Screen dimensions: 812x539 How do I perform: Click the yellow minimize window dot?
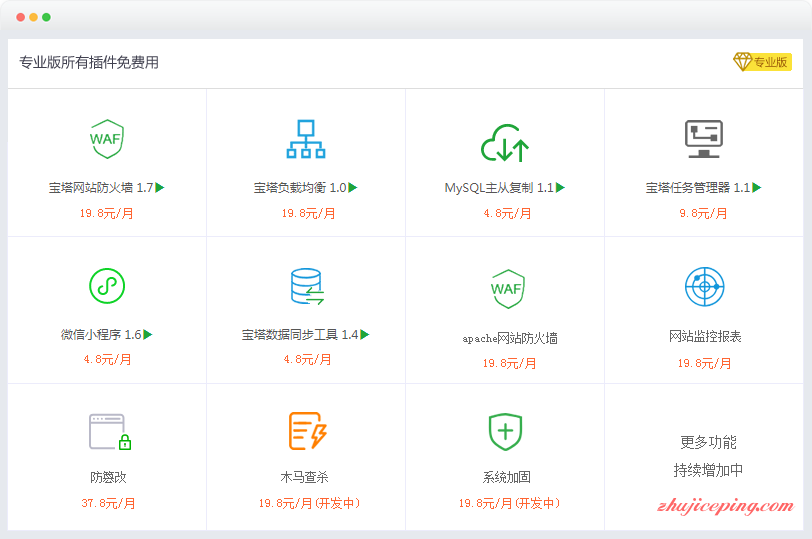point(34,17)
